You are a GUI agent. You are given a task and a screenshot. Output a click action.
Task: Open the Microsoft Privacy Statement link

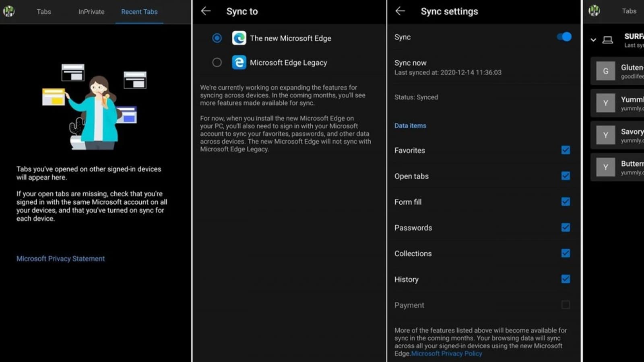click(60, 259)
